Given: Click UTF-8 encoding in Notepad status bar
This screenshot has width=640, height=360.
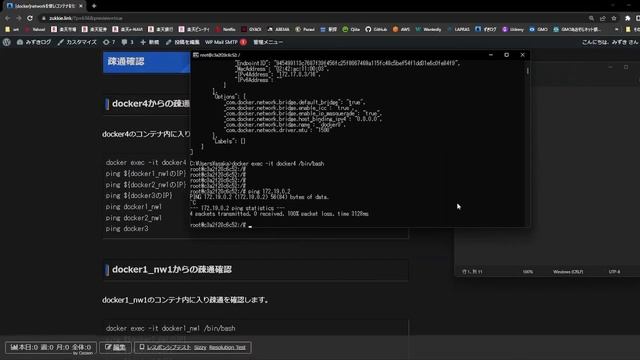Looking at the screenshot, I should pyautogui.click(x=614, y=271).
